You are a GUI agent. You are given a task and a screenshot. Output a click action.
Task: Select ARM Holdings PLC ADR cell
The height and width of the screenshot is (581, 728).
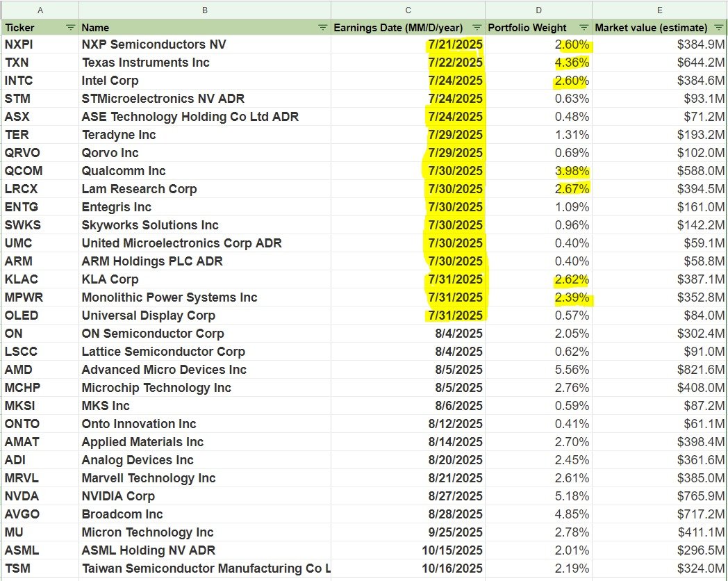pos(205,262)
